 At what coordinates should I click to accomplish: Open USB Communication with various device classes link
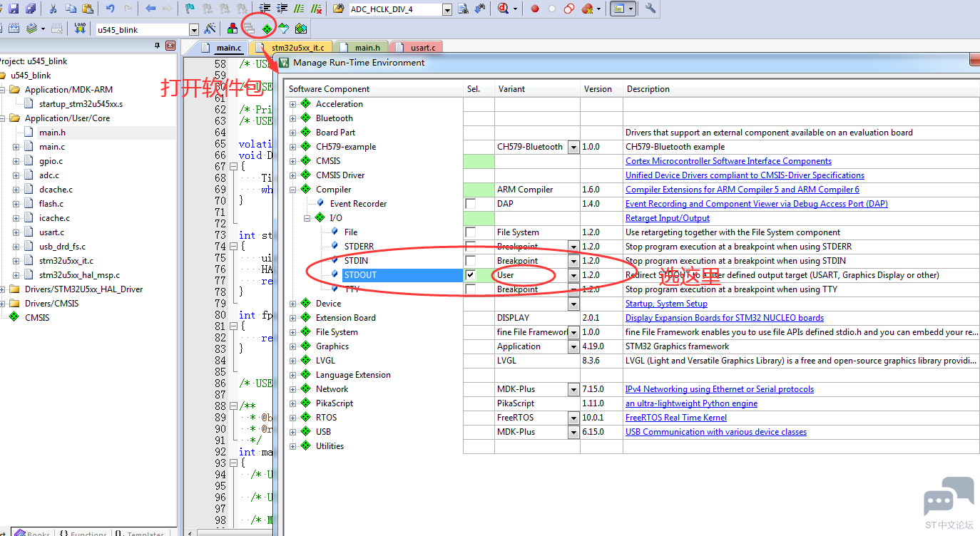coord(716,432)
